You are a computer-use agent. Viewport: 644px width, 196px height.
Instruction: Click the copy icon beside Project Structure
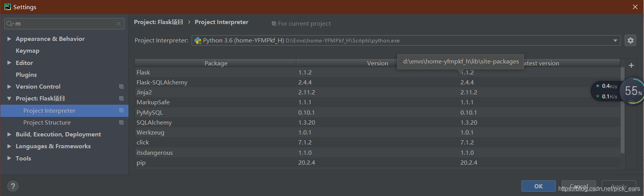pyautogui.click(x=121, y=123)
